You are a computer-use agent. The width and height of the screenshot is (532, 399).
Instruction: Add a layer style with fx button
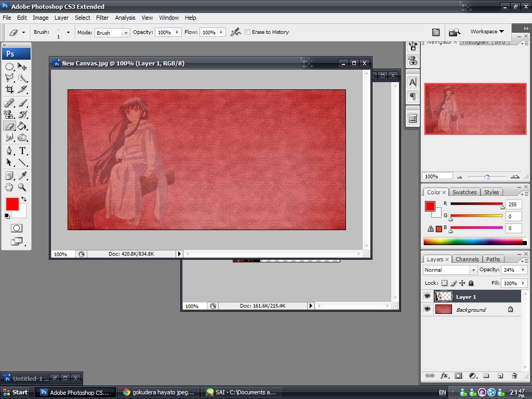pos(444,376)
